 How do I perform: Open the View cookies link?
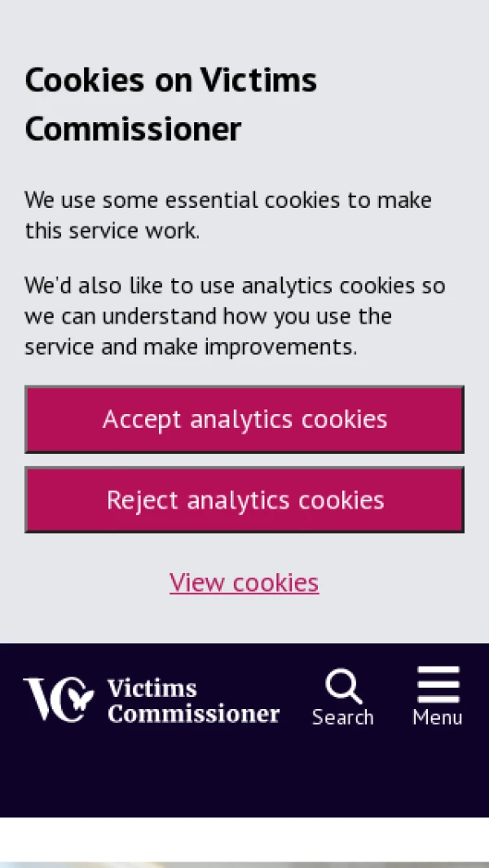[244, 583]
